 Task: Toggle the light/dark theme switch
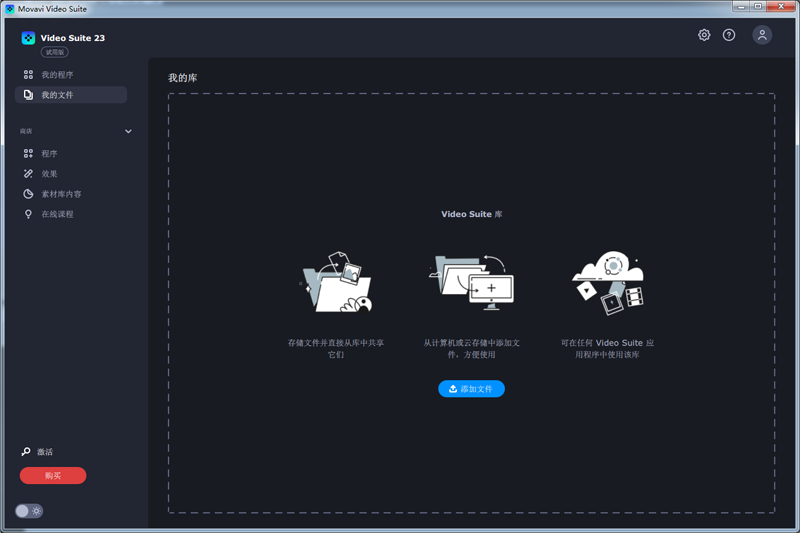pyautogui.click(x=29, y=511)
